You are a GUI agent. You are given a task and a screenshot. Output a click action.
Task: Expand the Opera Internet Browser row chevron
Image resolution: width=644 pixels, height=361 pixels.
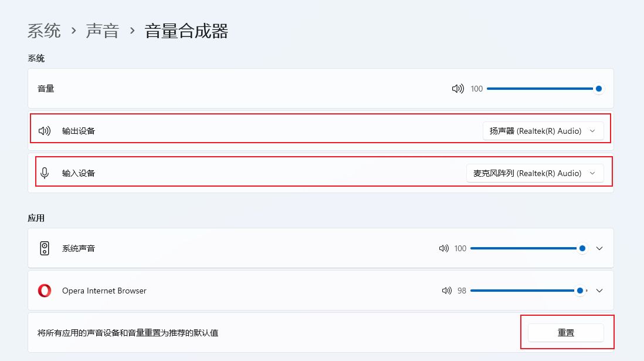[599, 291]
